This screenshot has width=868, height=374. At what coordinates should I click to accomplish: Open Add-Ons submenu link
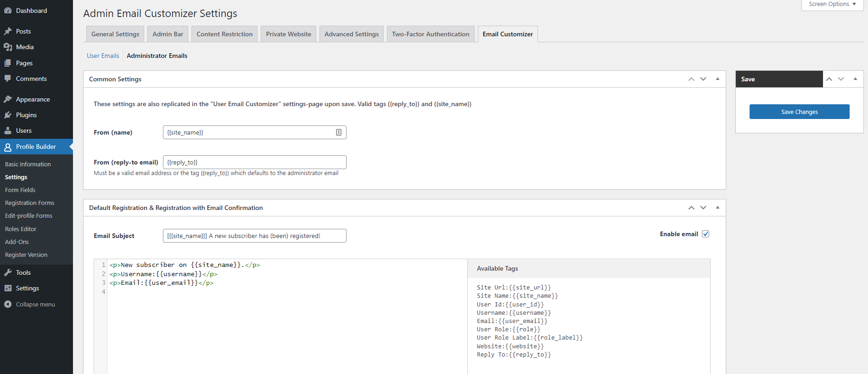[17, 242]
